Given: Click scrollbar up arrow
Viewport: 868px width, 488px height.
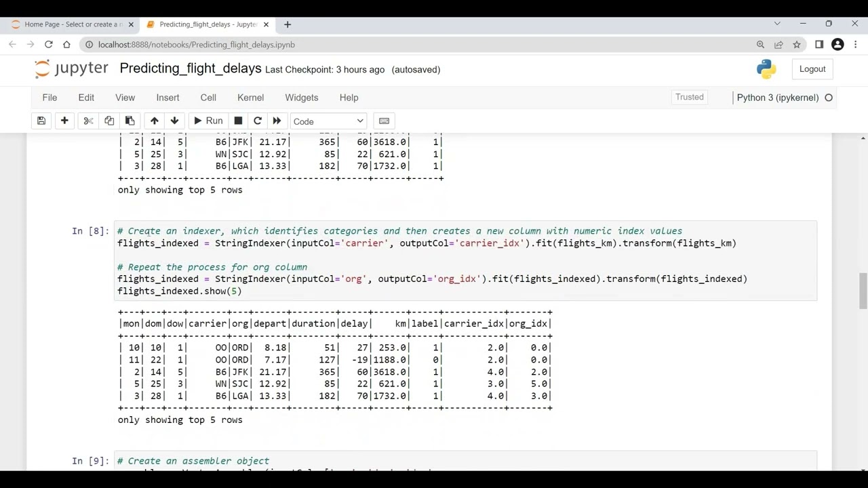Looking at the screenshot, I should (x=863, y=138).
